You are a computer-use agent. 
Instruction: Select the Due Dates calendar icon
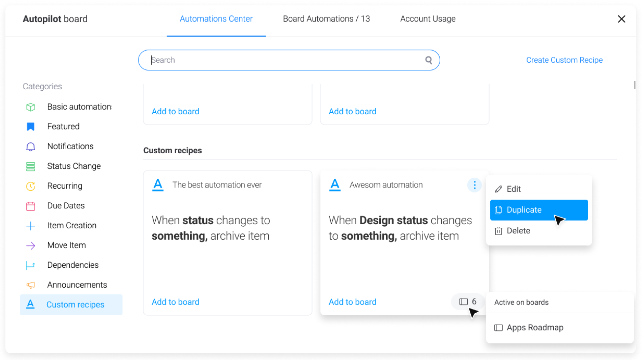click(x=31, y=205)
